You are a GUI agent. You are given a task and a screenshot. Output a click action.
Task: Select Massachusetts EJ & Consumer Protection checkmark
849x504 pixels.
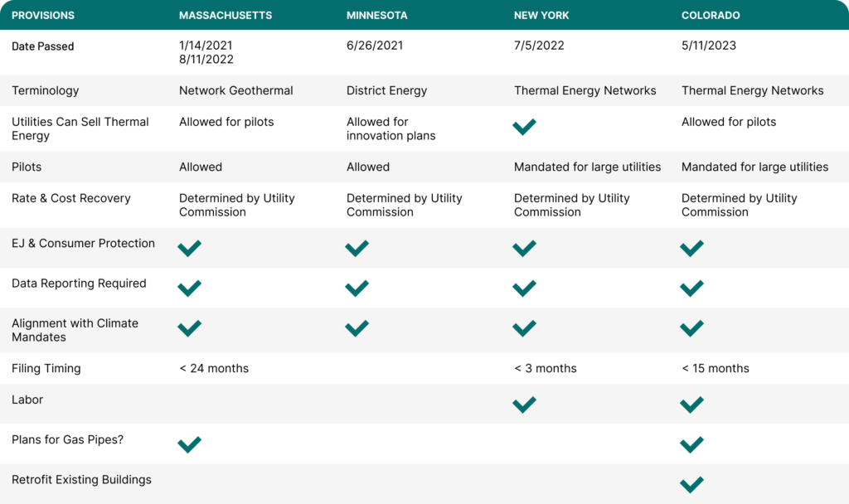189,248
